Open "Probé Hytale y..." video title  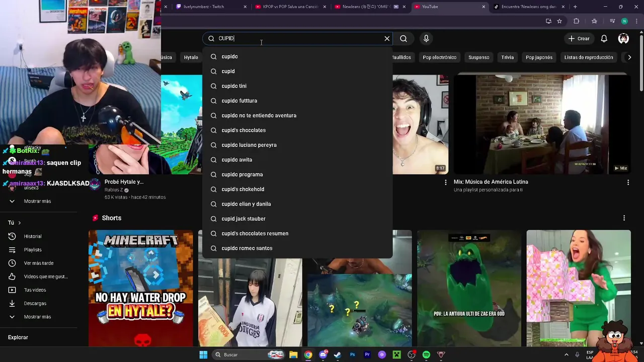(124, 182)
